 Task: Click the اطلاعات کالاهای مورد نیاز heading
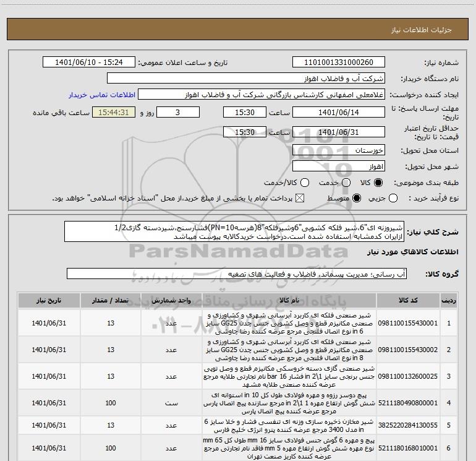[x=413, y=252]
